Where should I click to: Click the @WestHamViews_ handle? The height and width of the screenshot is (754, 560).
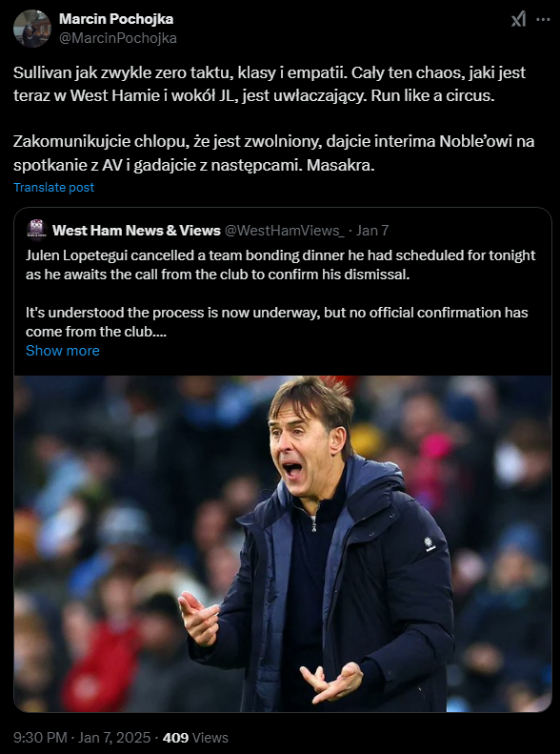(x=285, y=231)
